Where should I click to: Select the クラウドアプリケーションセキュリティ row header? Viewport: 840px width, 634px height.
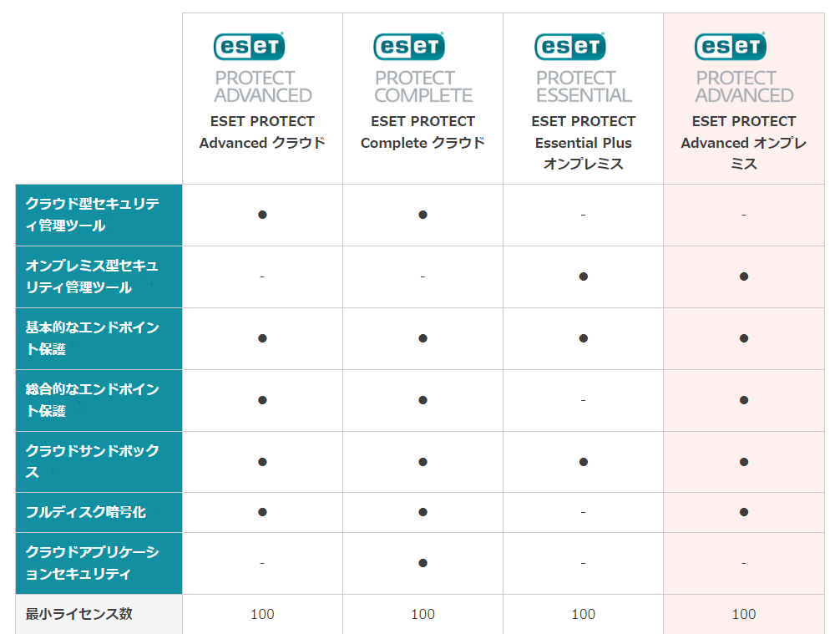point(99,563)
